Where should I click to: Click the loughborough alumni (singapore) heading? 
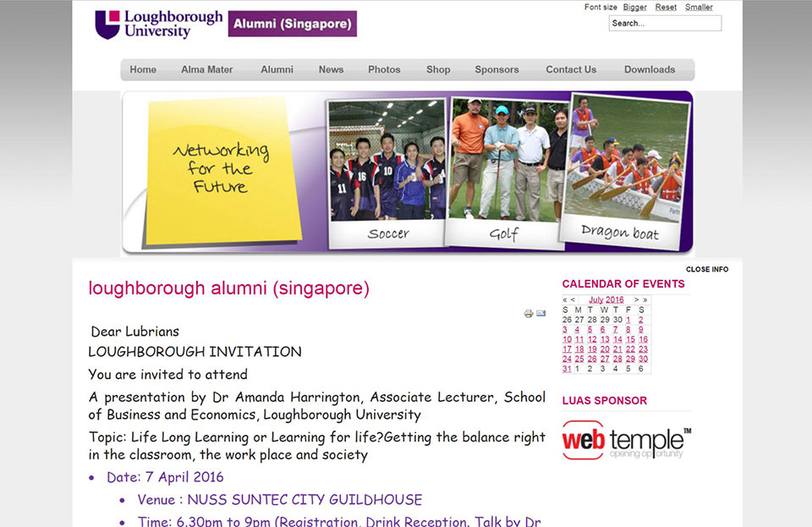228,288
